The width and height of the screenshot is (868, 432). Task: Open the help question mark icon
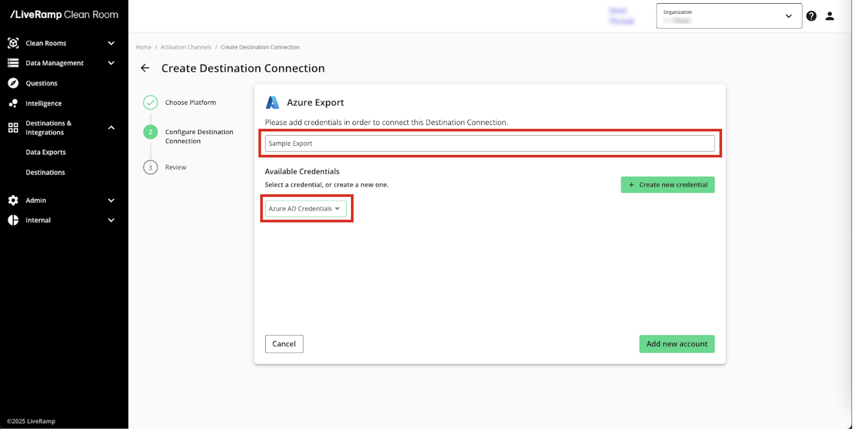[811, 16]
